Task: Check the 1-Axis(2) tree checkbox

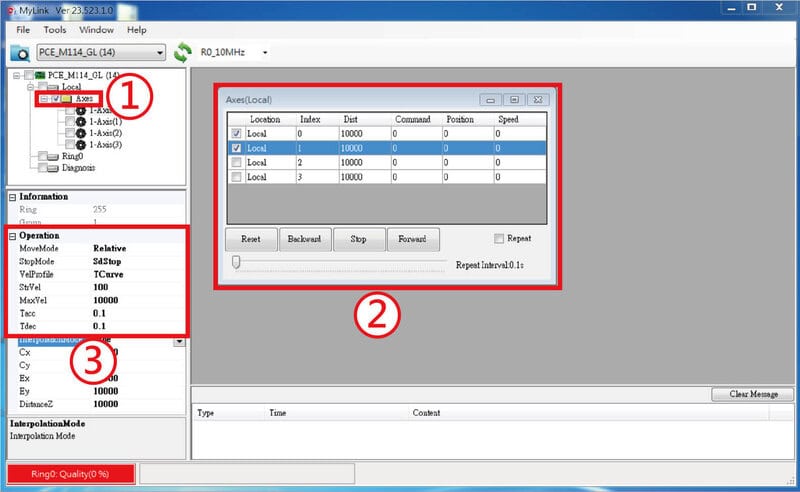Action: (x=70, y=133)
